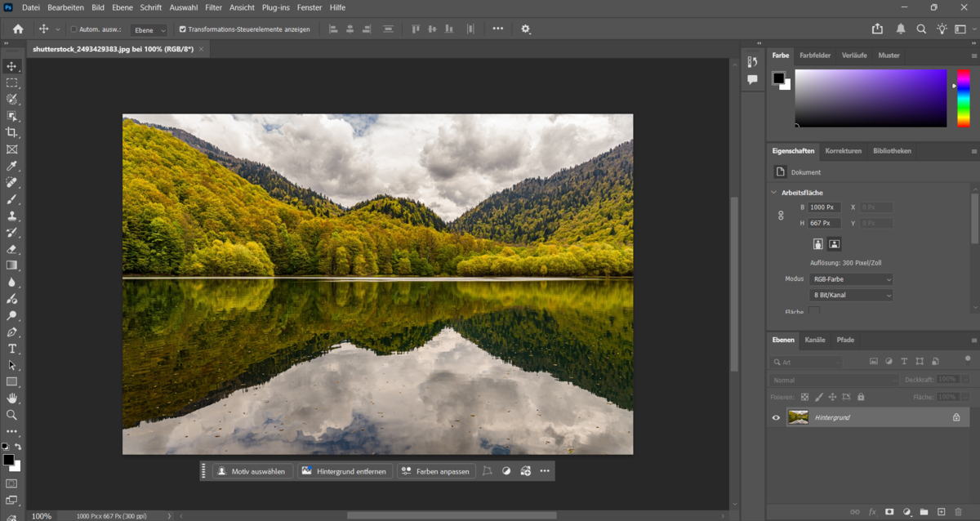Expand the 8 Bit/Kanal dropdown
This screenshot has height=521, width=980.
point(850,295)
